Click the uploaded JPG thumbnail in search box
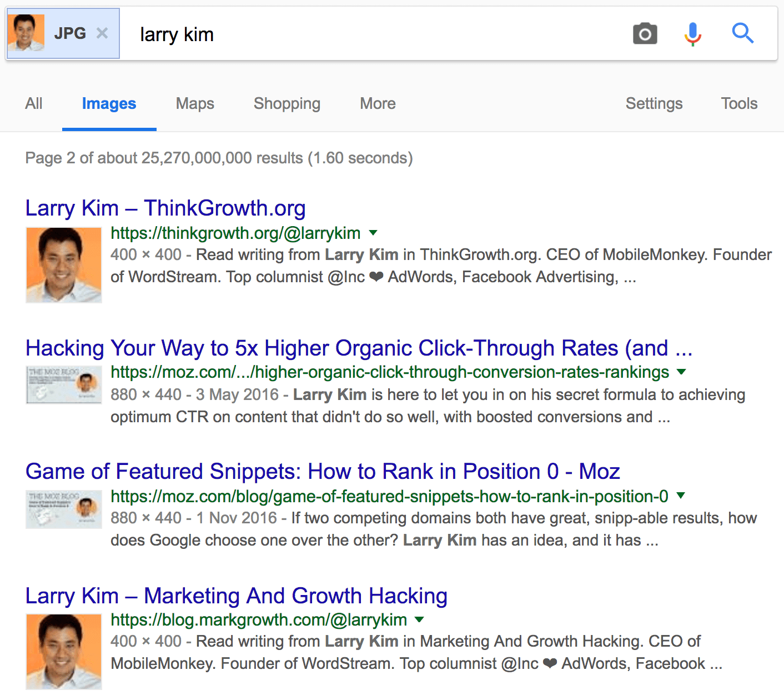This screenshot has height=700, width=784. (x=26, y=33)
